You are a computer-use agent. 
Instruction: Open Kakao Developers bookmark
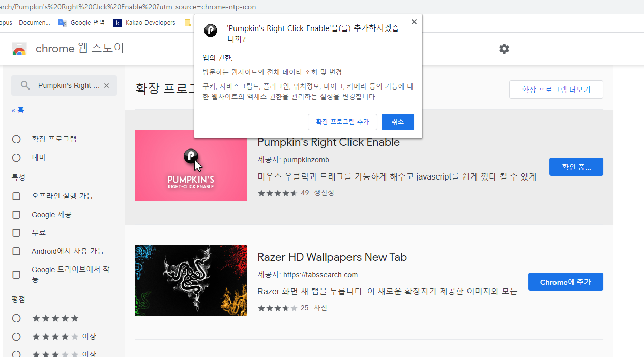pyautogui.click(x=144, y=22)
